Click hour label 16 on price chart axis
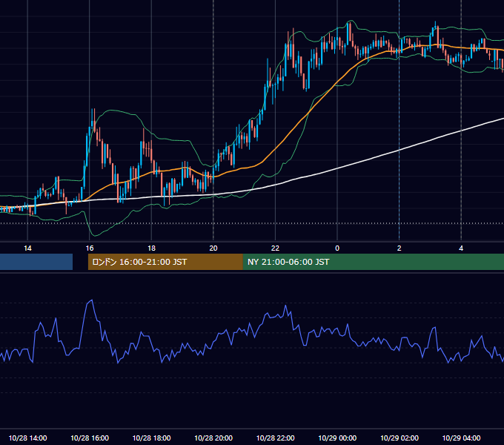This screenshot has height=445, width=504. tap(90, 248)
